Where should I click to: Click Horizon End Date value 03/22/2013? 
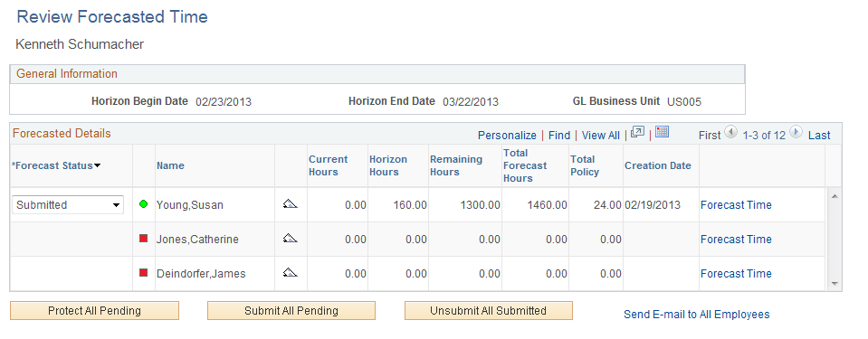[471, 102]
